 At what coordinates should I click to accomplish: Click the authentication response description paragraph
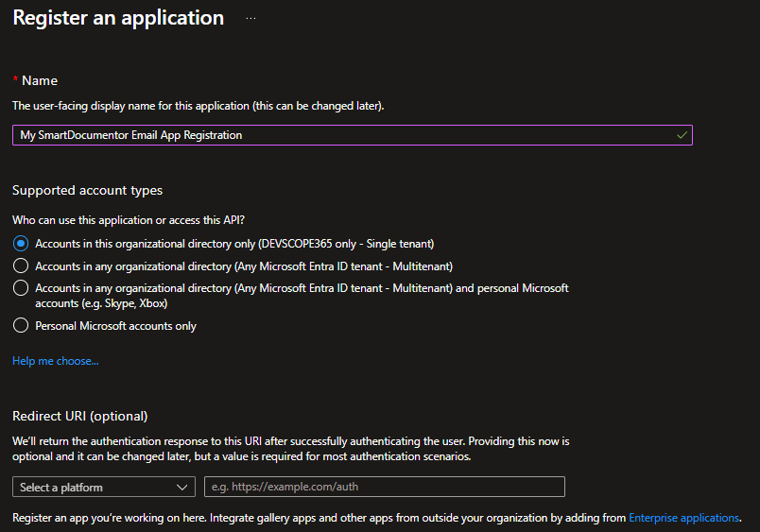291,449
